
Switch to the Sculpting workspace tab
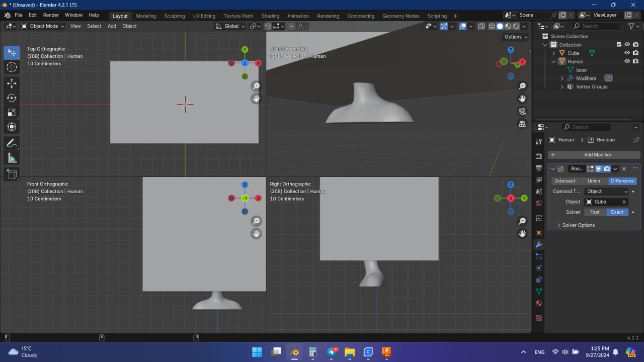(175, 16)
